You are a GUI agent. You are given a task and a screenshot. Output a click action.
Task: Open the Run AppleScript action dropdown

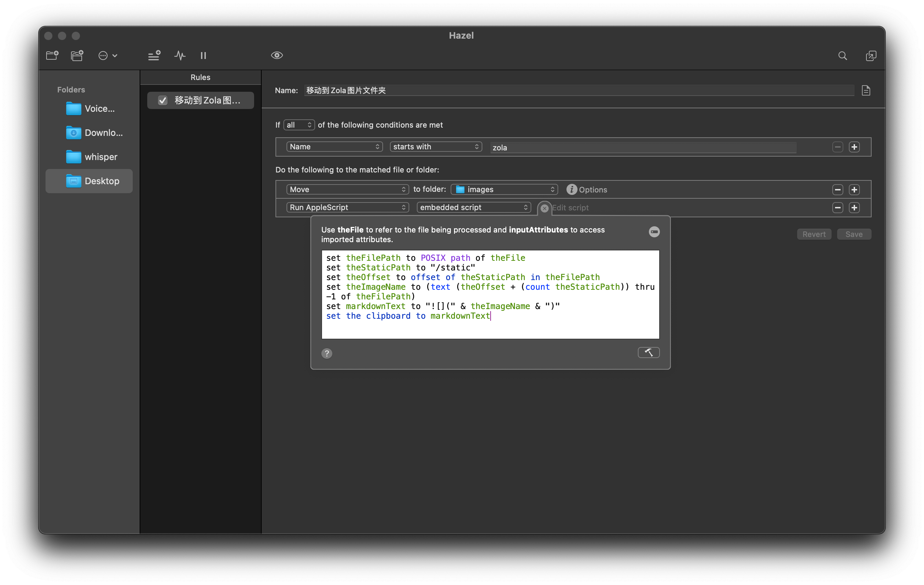tap(348, 208)
